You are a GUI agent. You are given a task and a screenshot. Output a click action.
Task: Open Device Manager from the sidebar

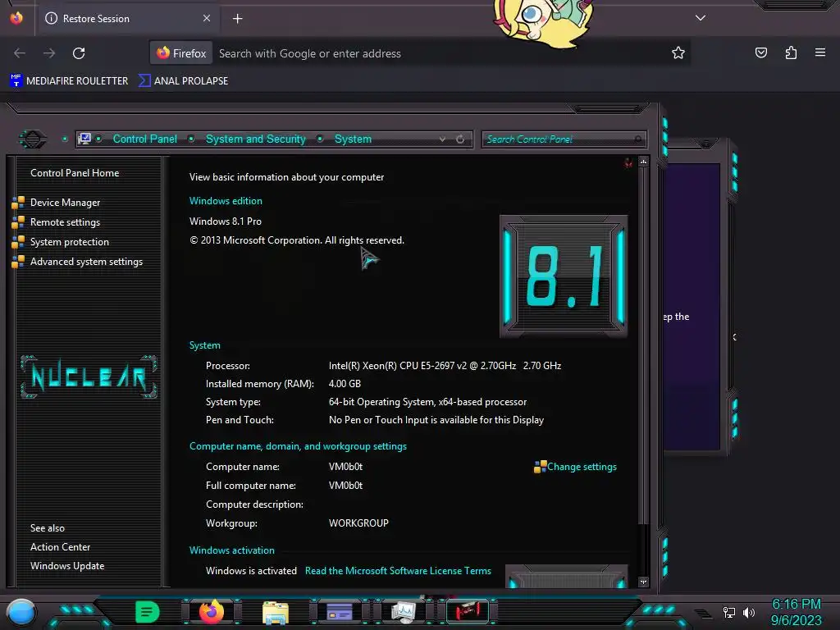[65, 203]
